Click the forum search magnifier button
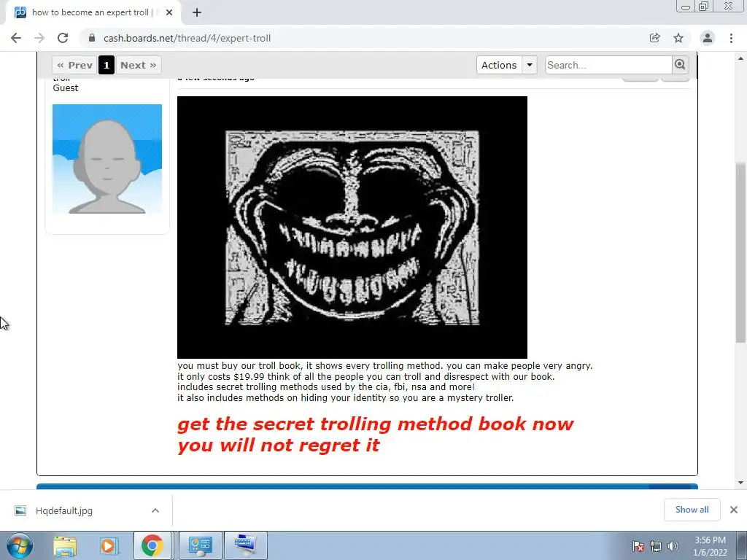Viewport: 747px width, 560px height. click(x=680, y=65)
